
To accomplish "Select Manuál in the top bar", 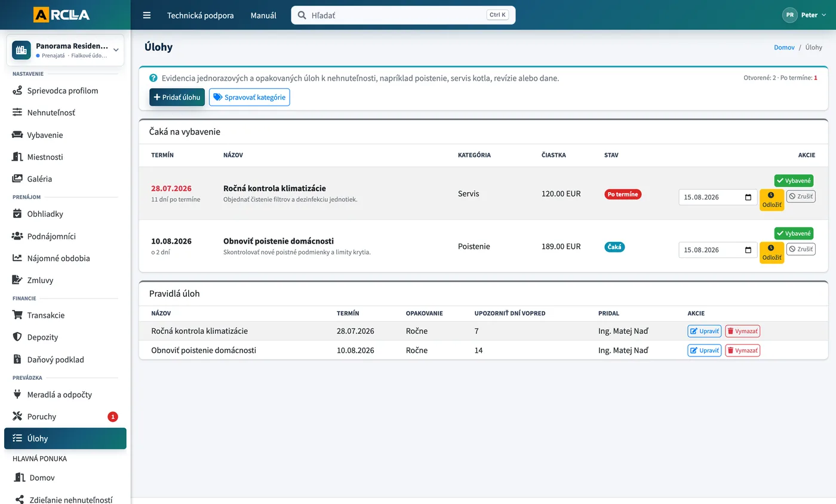I will (263, 15).
